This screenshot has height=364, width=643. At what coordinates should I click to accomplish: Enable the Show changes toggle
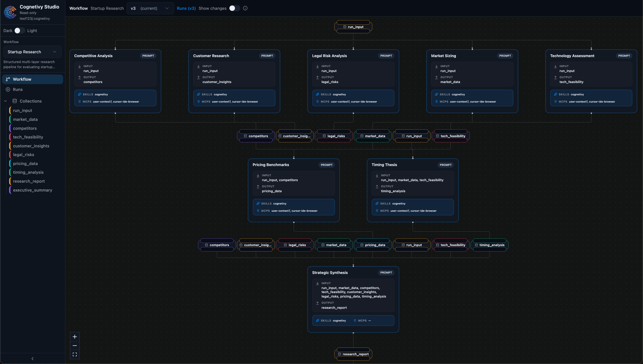point(234,8)
